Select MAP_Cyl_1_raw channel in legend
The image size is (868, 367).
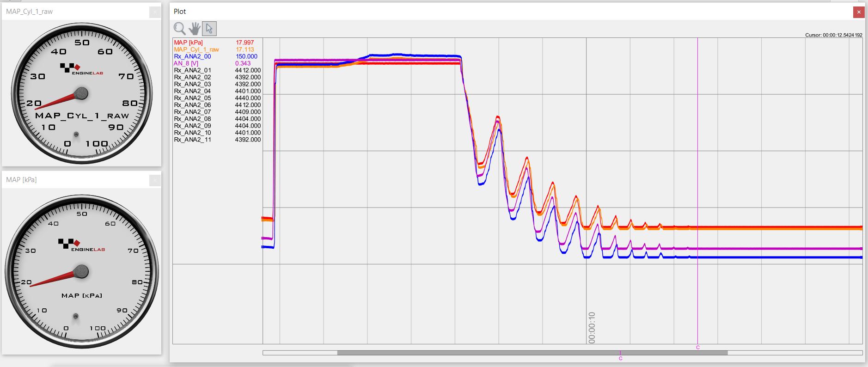tap(196, 49)
